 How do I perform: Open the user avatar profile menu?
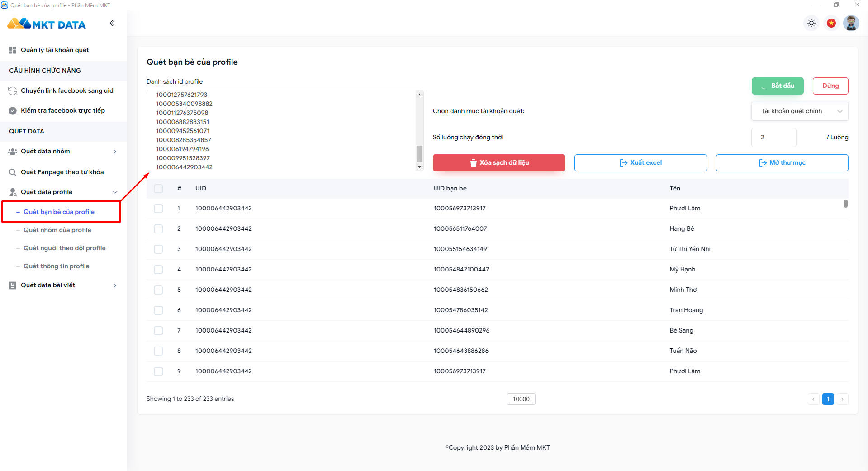[x=851, y=23]
